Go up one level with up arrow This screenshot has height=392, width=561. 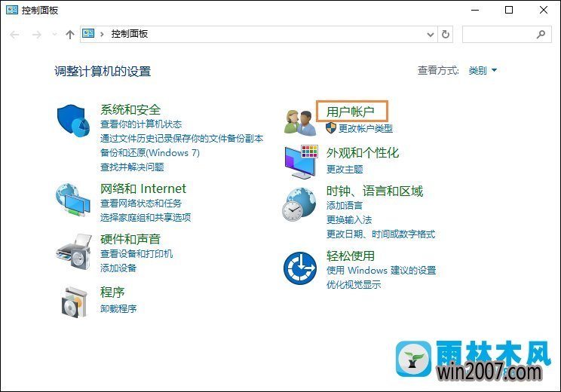70,35
